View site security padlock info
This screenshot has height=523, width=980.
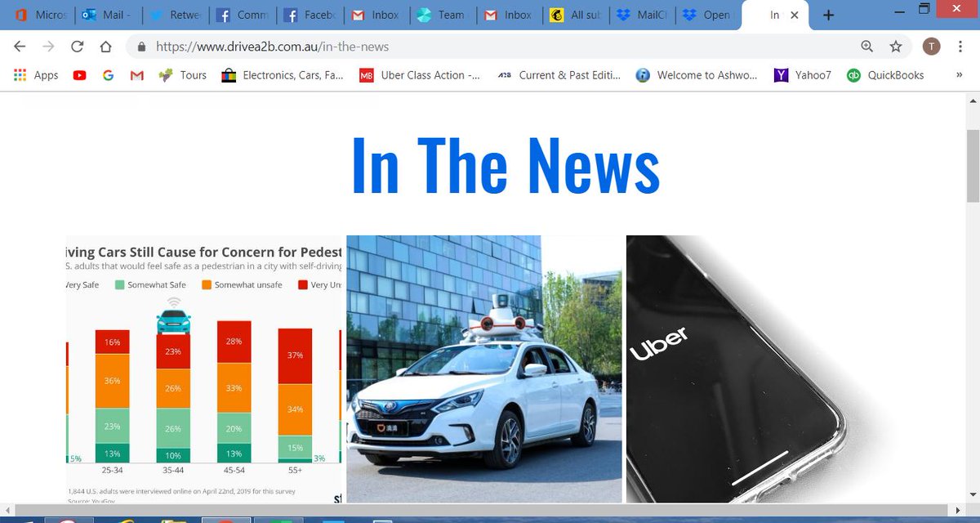[x=142, y=47]
